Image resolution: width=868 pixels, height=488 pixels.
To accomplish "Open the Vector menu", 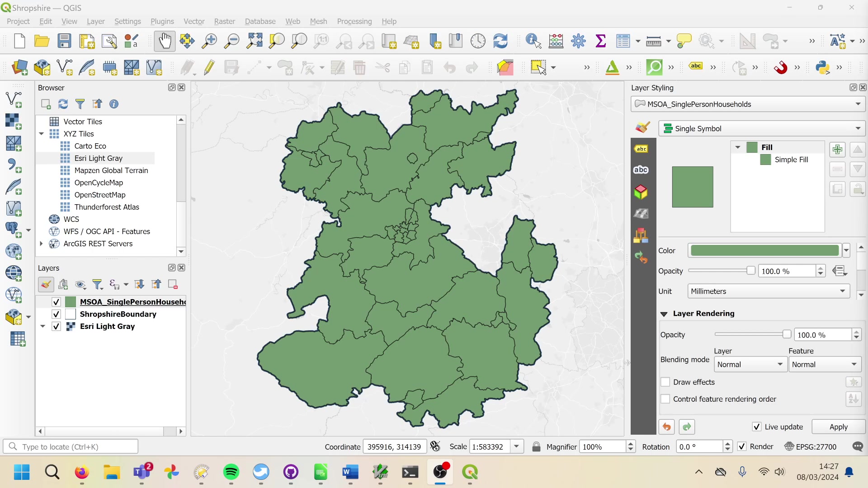I will pos(194,21).
